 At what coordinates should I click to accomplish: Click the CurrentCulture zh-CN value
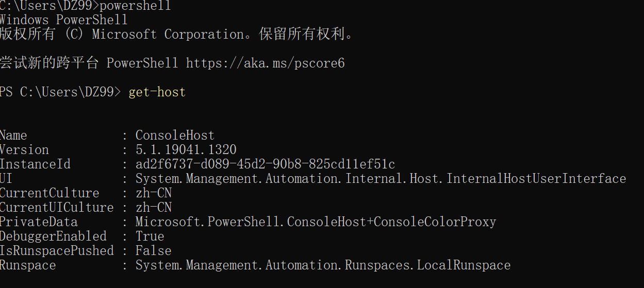(x=153, y=193)
